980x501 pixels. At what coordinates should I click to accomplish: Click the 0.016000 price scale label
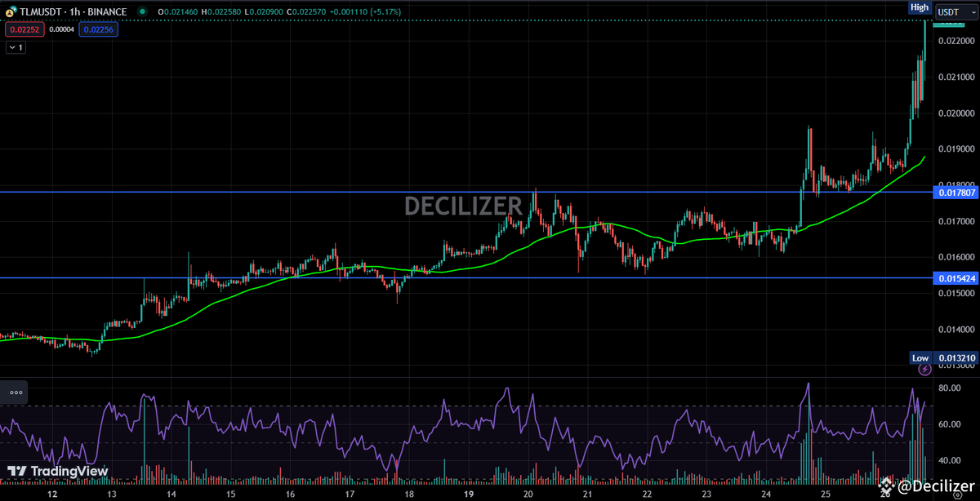[x=955, y=257]
